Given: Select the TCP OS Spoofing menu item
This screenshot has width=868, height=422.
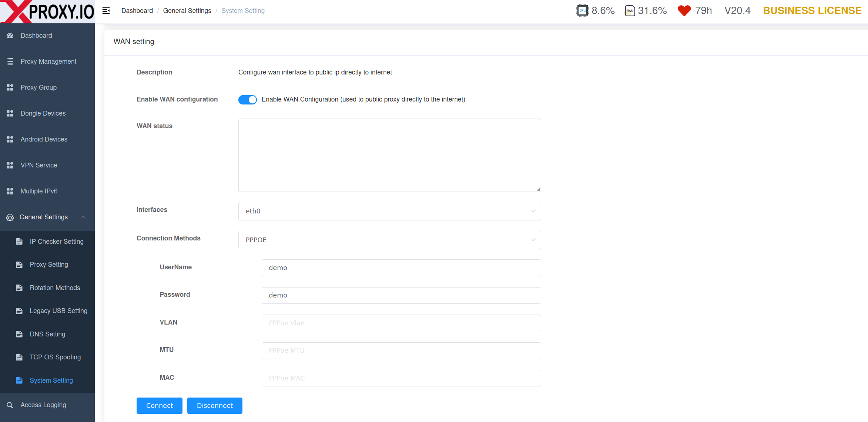Looking at the screenshot, I should click(56, 357).
